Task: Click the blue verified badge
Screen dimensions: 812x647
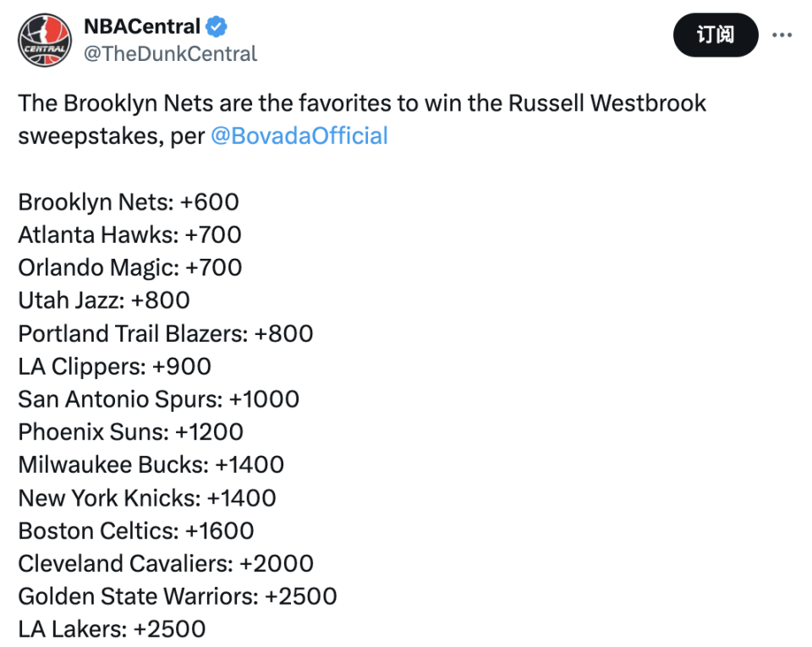Action: click(x=217, y=27)
